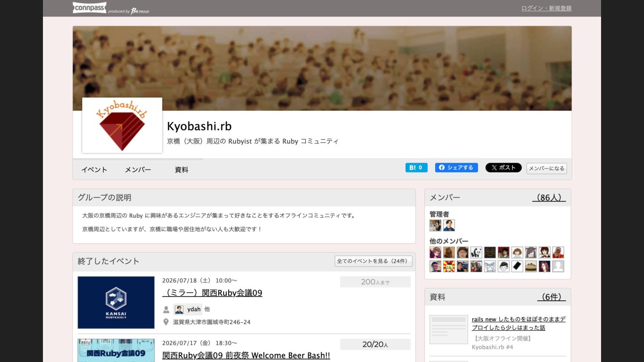Switch to the イベント tab
This screenshot has height=362, width=644.
click(94, 169)
